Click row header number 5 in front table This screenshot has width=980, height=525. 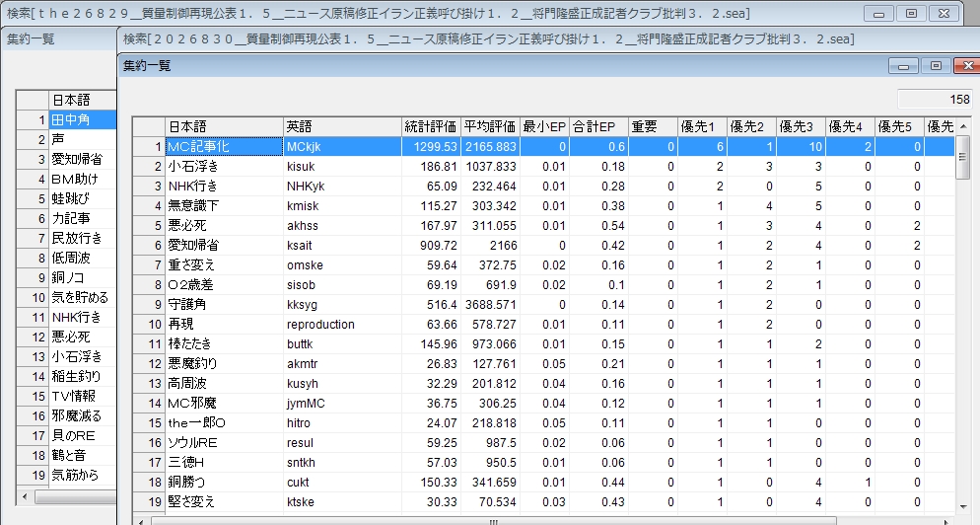149,225
